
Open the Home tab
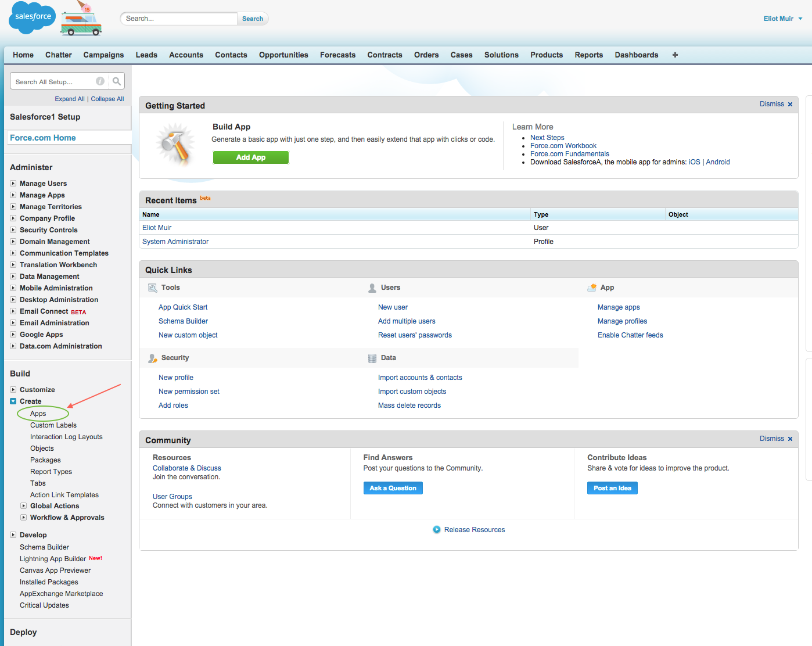tap(23, 55)
